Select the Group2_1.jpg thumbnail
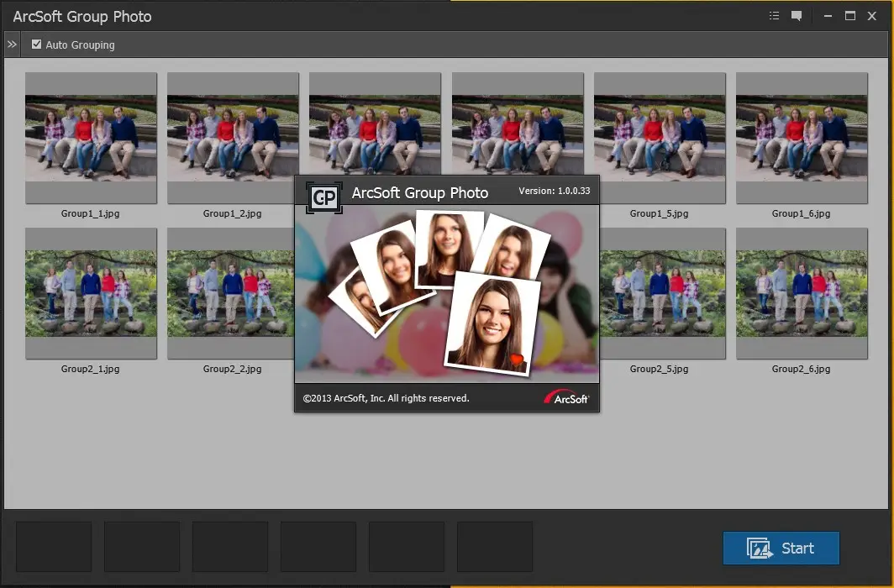This screenshot has height=588, width=894. (x=92, y=293)
